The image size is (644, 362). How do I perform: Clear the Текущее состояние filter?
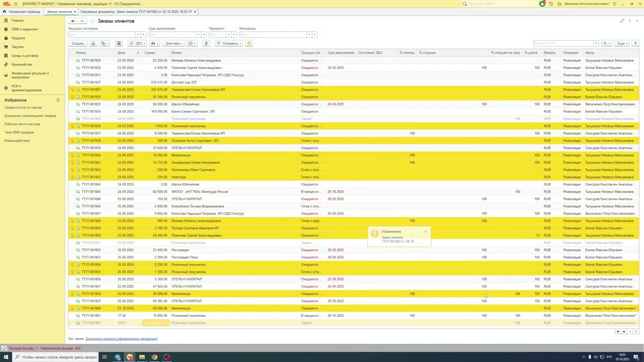[143, 35]
